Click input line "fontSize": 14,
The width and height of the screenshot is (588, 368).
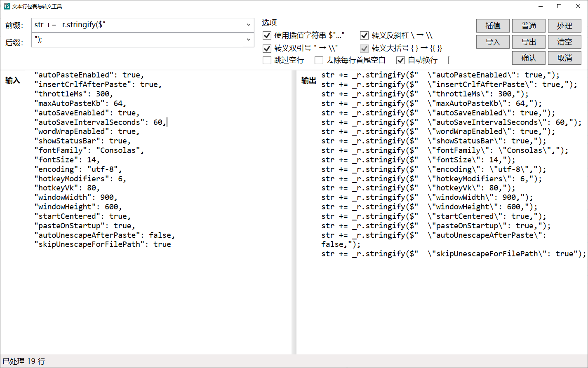click(67, 160)
